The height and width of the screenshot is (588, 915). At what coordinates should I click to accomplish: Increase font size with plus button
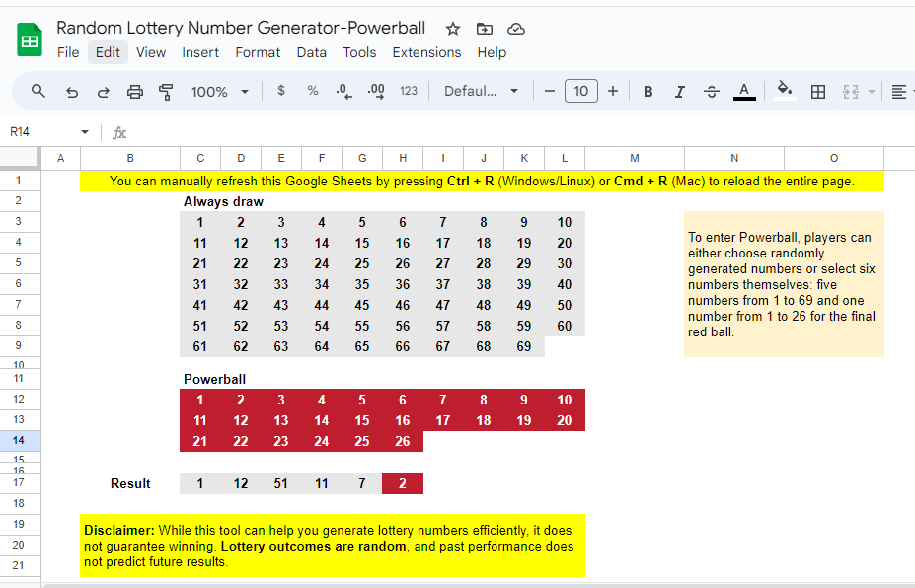point(613,91)
